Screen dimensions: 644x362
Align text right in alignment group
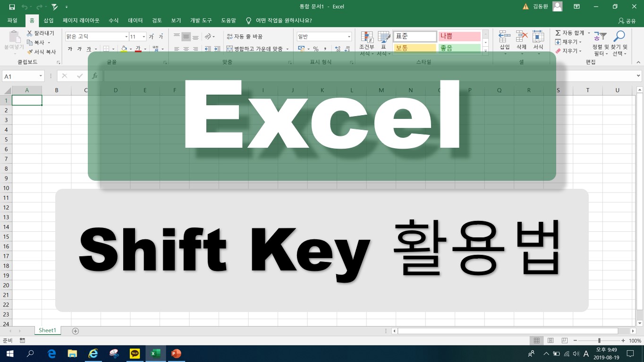[x=195, y=49]
